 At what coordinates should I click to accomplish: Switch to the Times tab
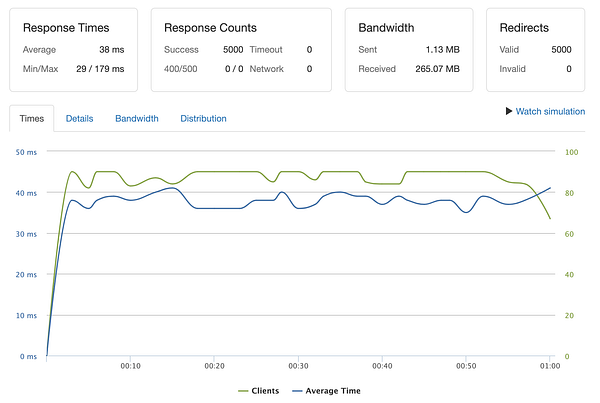(32, 118)
